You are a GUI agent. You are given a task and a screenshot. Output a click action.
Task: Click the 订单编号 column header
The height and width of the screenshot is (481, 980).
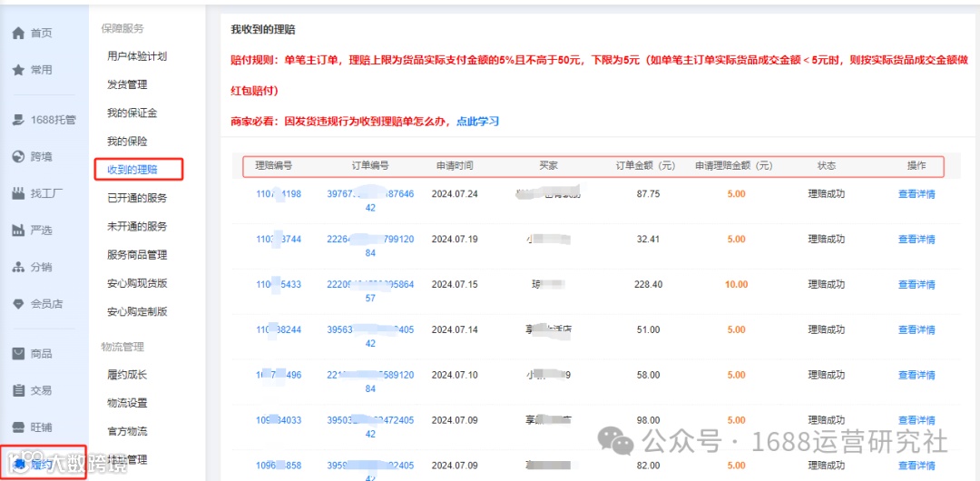[x=370, y=166]
